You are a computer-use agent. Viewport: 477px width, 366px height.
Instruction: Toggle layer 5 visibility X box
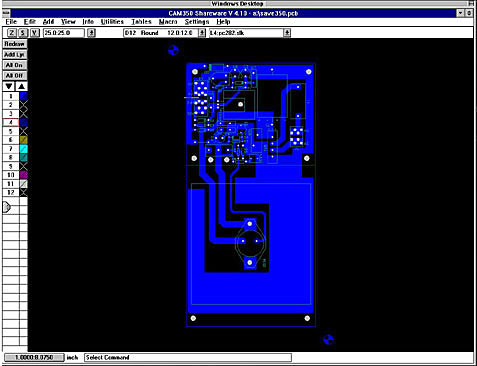pos(24,131)
